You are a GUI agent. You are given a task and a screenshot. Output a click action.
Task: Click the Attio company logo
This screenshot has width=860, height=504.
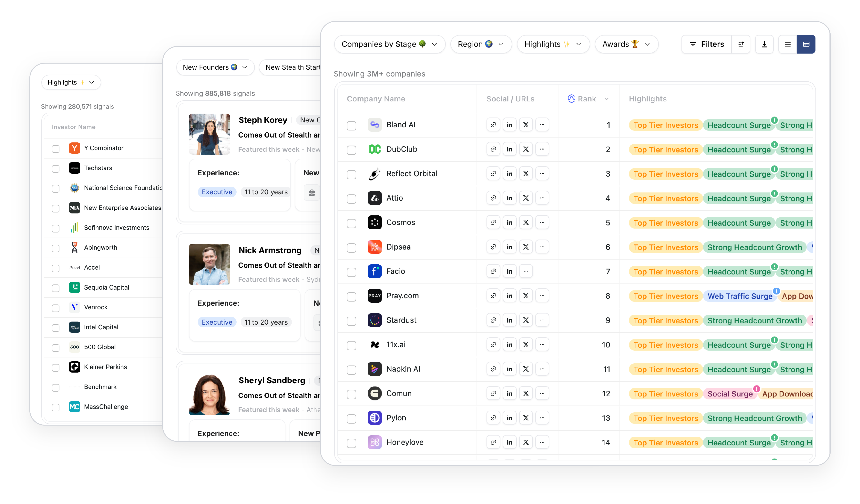(x=374, y=198)
